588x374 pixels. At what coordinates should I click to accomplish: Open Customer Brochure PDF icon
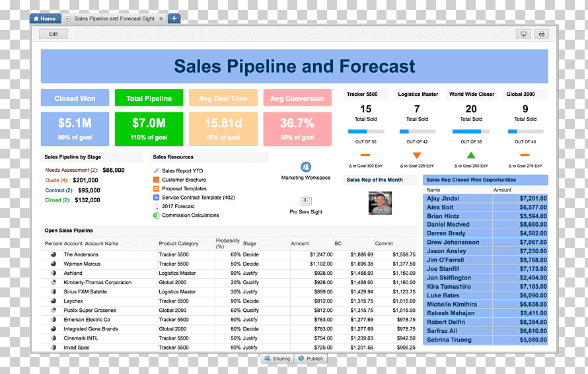click(x=157, y=180)
